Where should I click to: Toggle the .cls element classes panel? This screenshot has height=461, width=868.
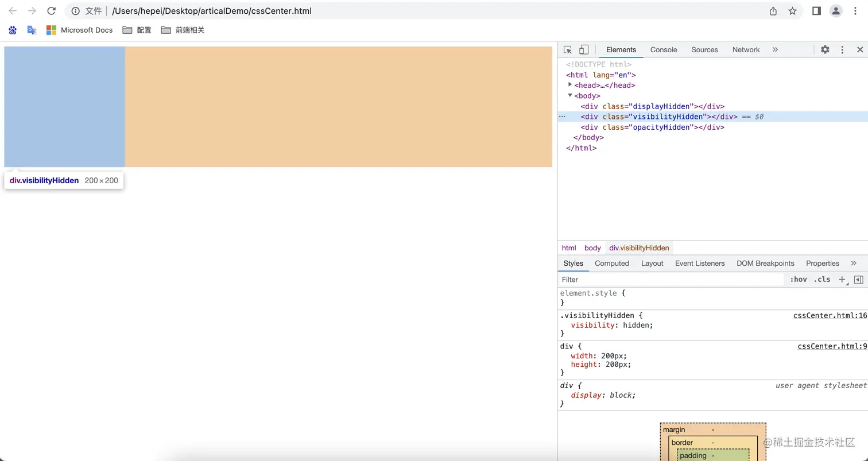822,280
